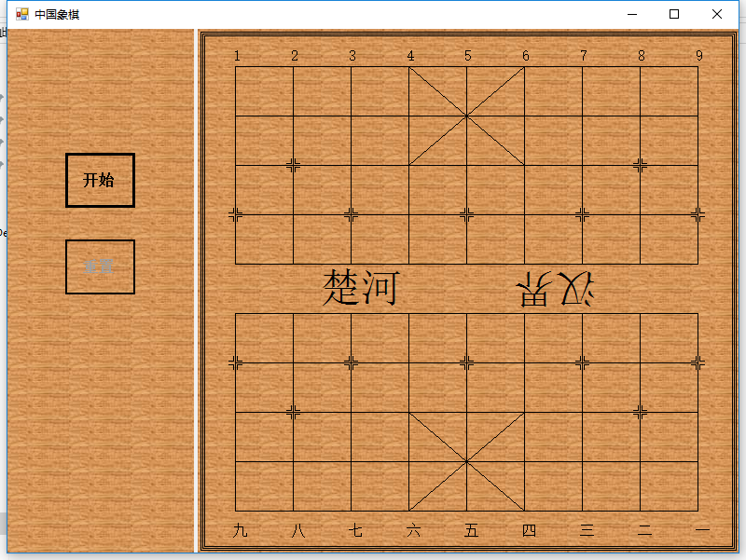This screenshot has width=746, height=560.
Task: Click the 四 column label at bottom
Action: pos(530,530)
